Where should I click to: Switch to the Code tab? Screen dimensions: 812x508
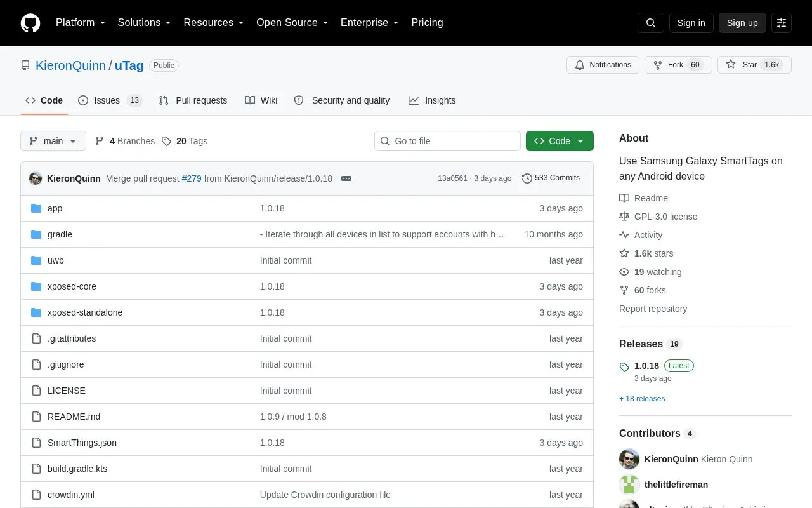[x=44, y=100]
